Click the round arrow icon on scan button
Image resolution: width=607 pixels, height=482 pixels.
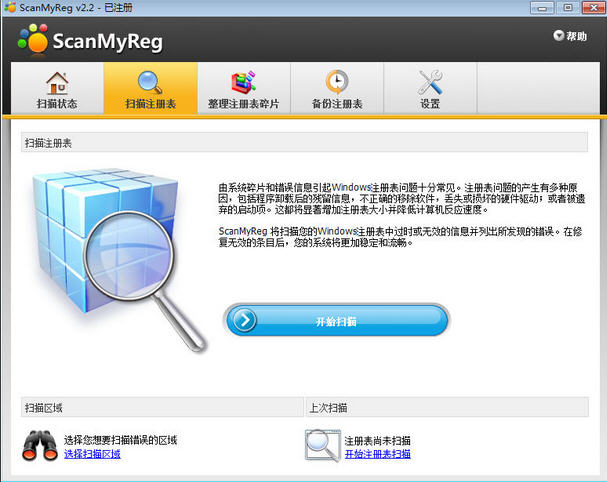(x=244, y=321)
